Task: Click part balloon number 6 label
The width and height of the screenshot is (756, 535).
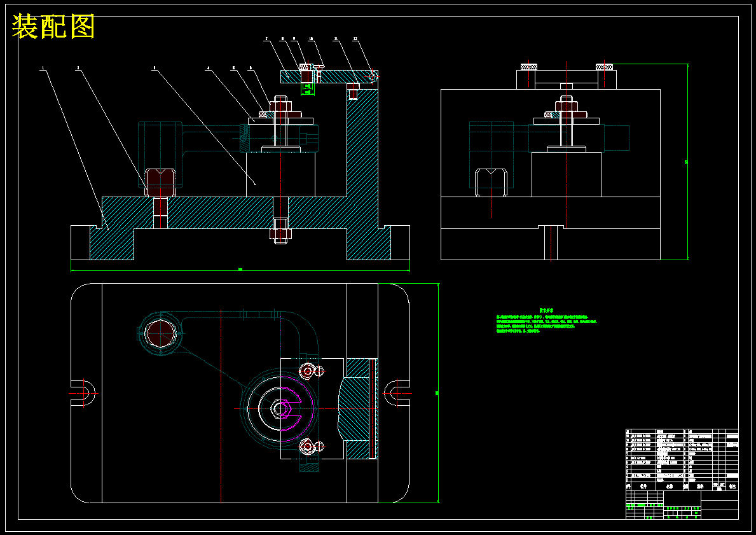Action: click(251, 69)
